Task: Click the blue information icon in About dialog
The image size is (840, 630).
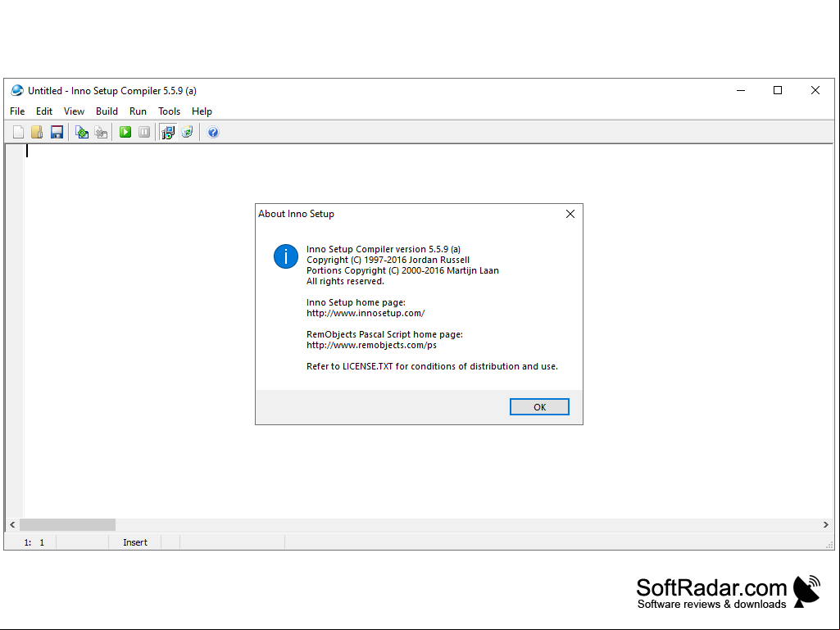Action: tap(285, 256)
